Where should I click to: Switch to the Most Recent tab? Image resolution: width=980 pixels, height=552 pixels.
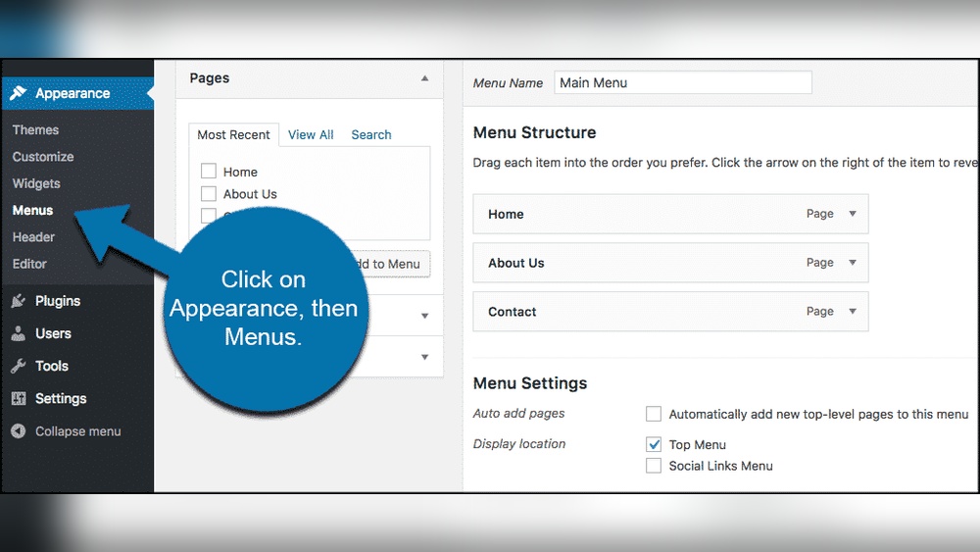234,134
